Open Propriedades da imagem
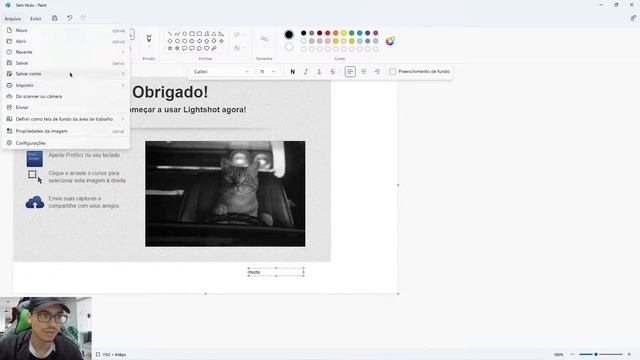The height and width of the screenshot is (360, 640). pos(66,131)
